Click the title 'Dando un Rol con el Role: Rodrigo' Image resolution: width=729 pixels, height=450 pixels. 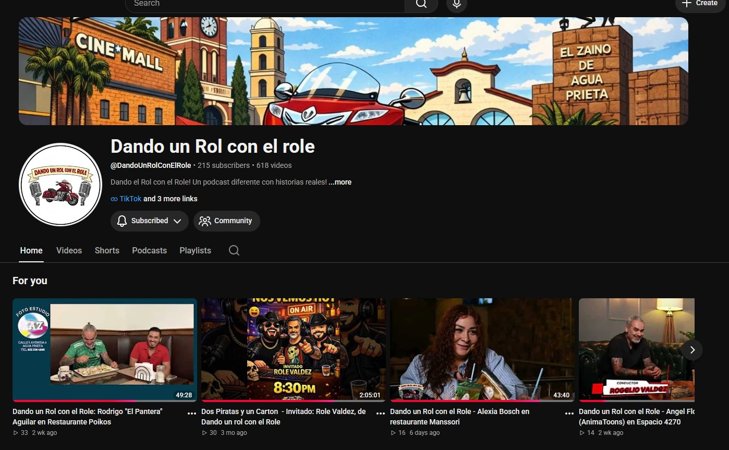click(87, 417)
